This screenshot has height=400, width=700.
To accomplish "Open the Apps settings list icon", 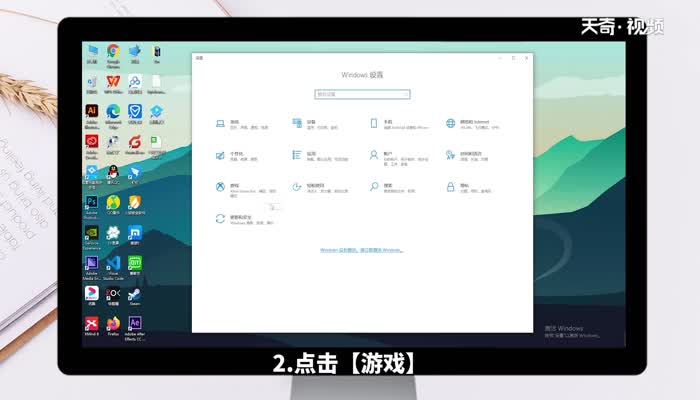I will click(320, 156).
